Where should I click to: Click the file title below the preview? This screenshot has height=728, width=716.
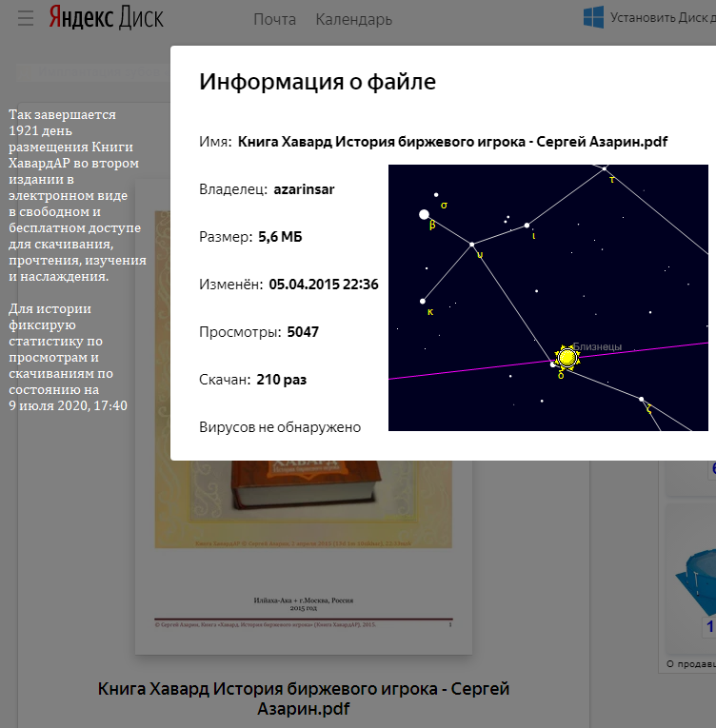click(x=304, y=698)
